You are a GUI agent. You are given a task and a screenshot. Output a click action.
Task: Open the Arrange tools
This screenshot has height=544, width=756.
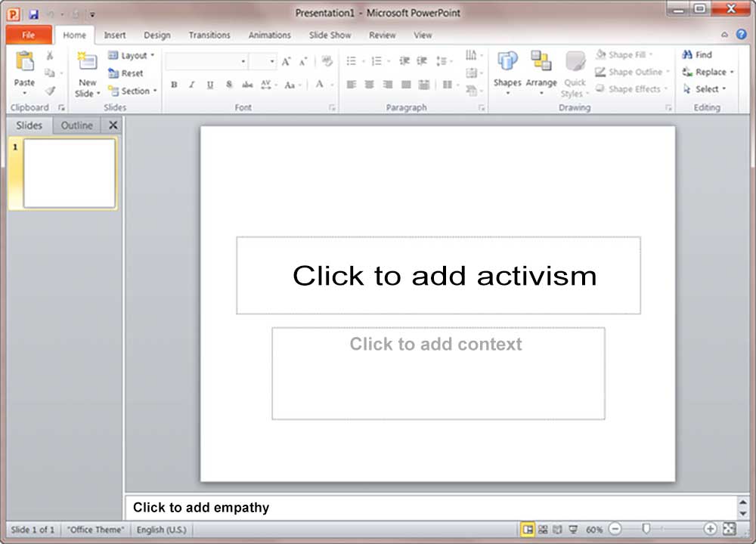click(541, 73)
